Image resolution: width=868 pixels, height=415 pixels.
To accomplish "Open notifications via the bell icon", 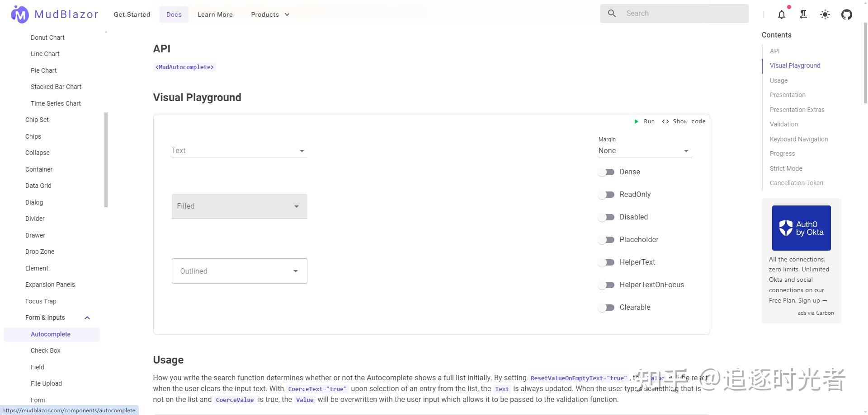I will pos(782,14).
